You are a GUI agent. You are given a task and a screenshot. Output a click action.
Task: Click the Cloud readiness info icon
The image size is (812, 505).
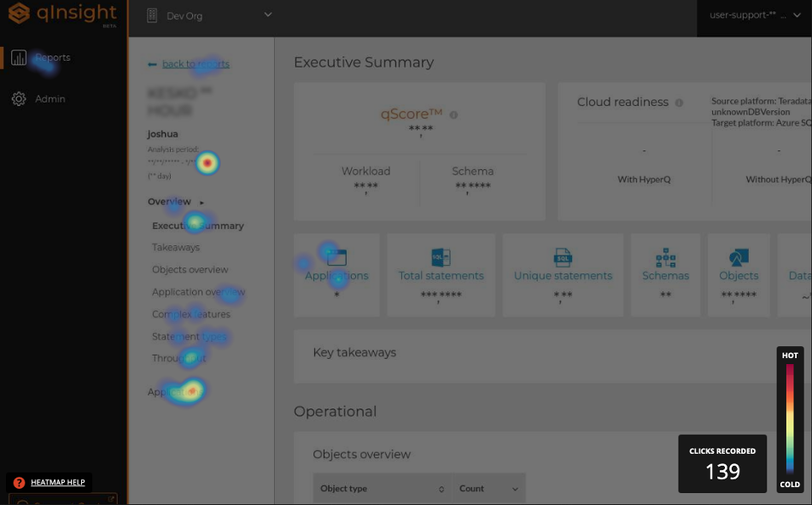pos(679,102)
